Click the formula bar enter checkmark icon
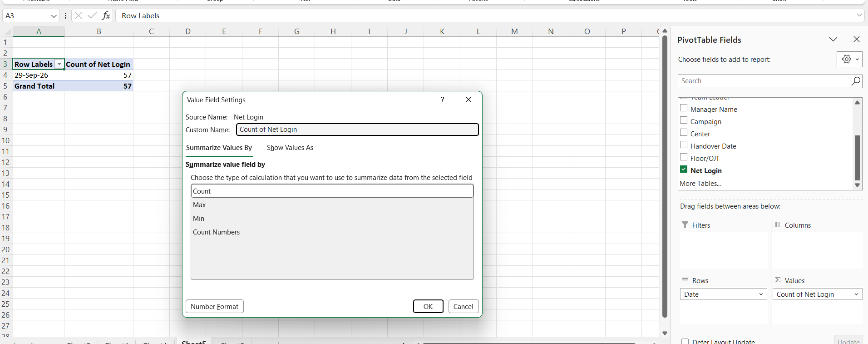 92,15
